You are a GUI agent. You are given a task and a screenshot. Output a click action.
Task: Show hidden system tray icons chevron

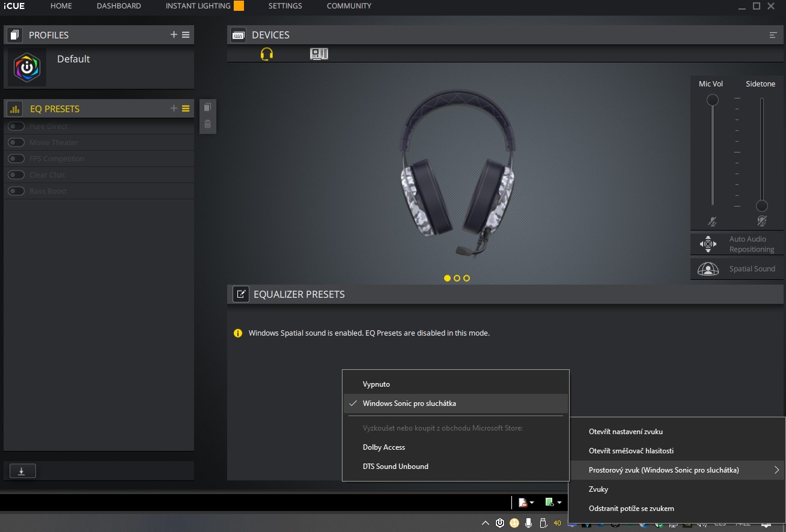pos(486,523)
